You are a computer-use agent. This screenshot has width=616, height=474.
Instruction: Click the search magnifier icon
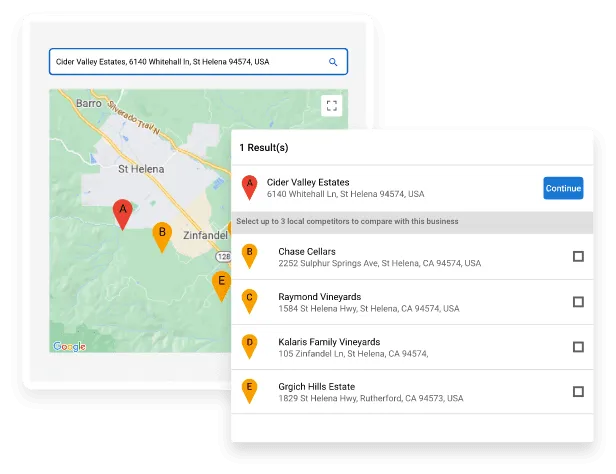tap(333, 62)
